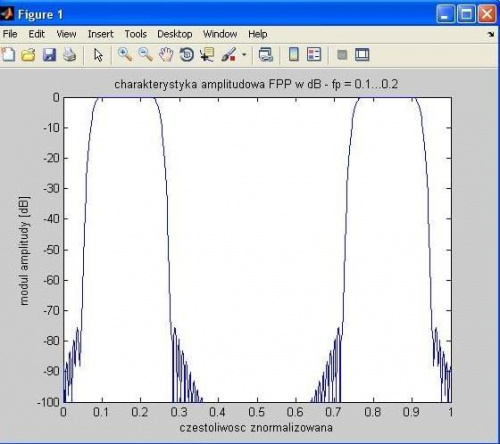
Task: Open the Insert menu
Action: pos(100,34)
